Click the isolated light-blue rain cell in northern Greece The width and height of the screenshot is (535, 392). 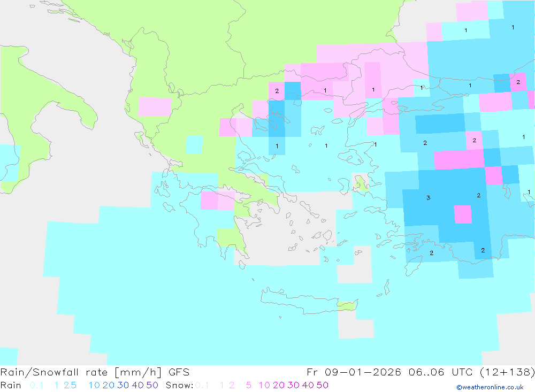pyautogui.click(x=194, y=144)
